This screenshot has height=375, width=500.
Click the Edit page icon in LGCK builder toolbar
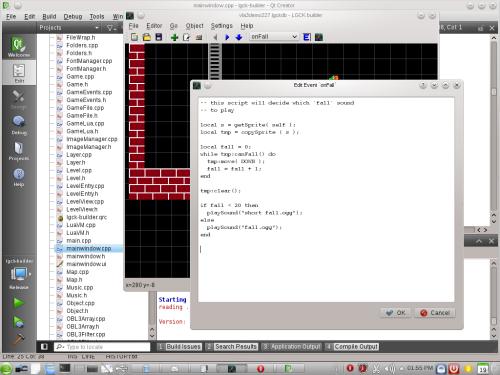186,37
